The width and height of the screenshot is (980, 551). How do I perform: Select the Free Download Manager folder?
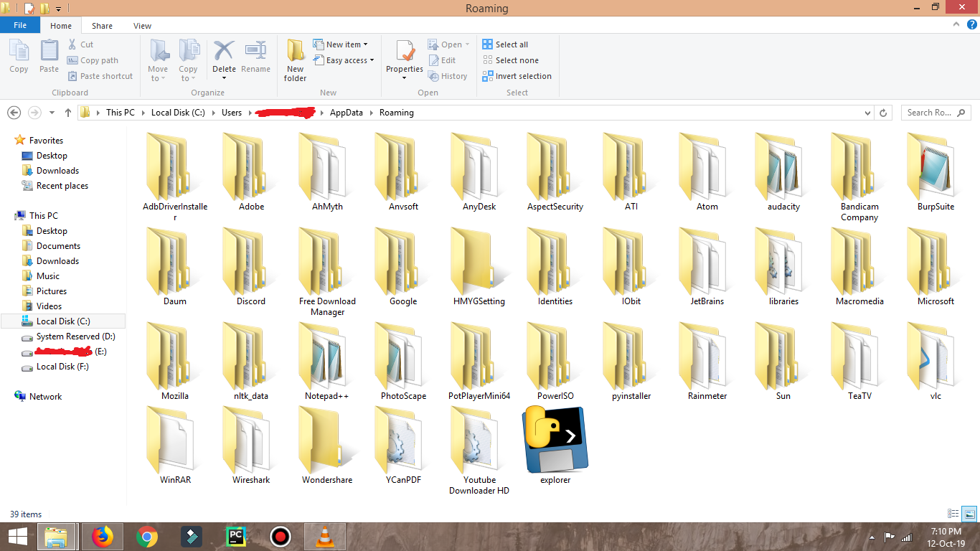pos(327,272)
